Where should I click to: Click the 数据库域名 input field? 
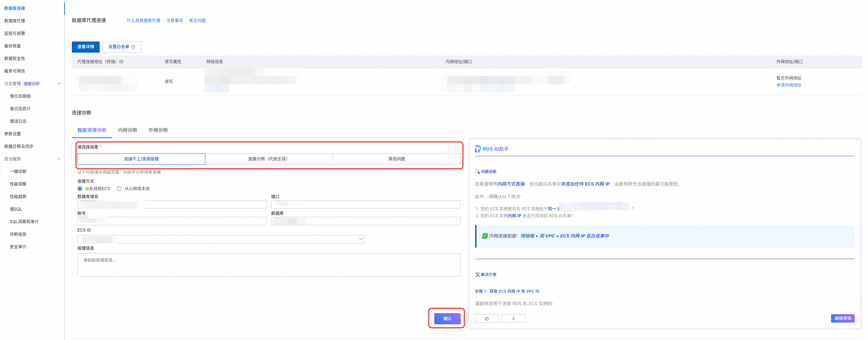coord(172,204)
